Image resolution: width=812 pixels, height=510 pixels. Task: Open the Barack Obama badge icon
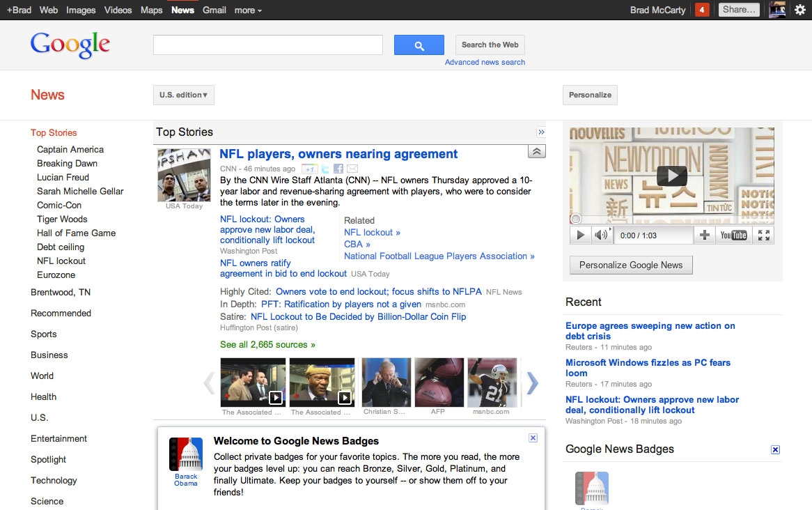(186, 454)
